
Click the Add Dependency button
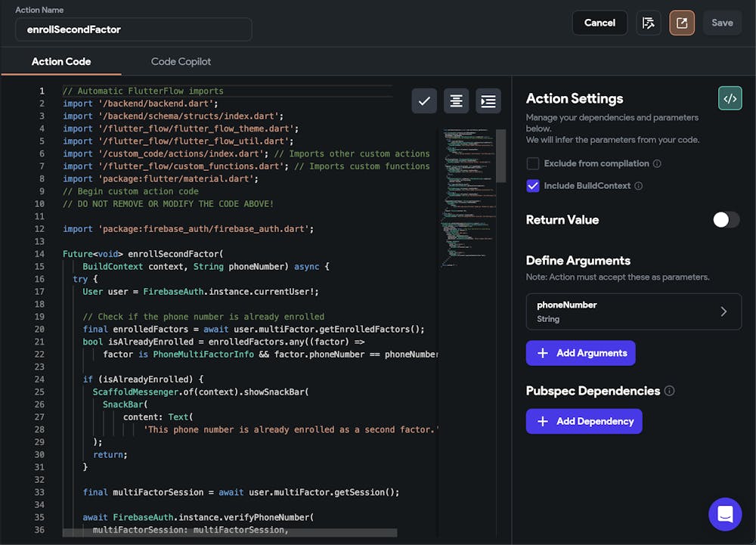584,421
